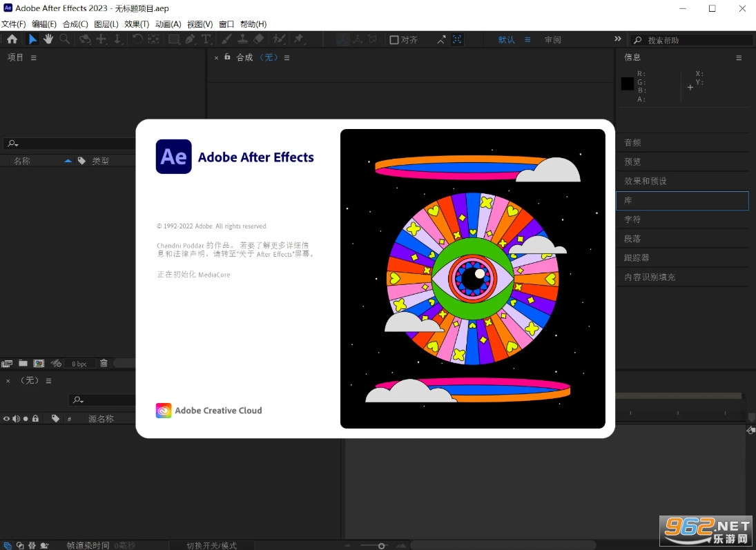Create a new folder in project panel
Image resolution: width=756 pixels, height=550 pixels.
point(23,363)
